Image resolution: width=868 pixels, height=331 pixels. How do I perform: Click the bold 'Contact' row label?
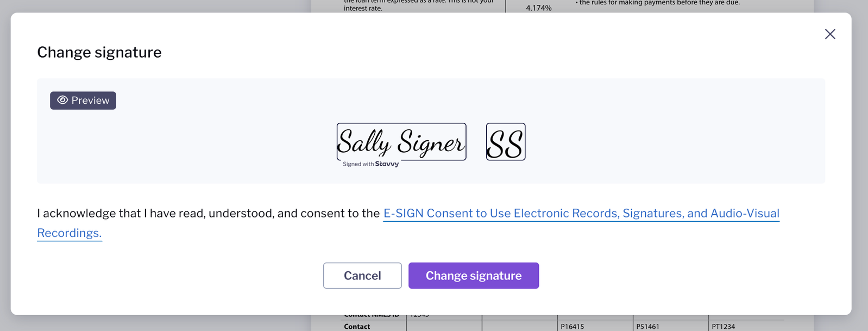(x=357, y=327)
